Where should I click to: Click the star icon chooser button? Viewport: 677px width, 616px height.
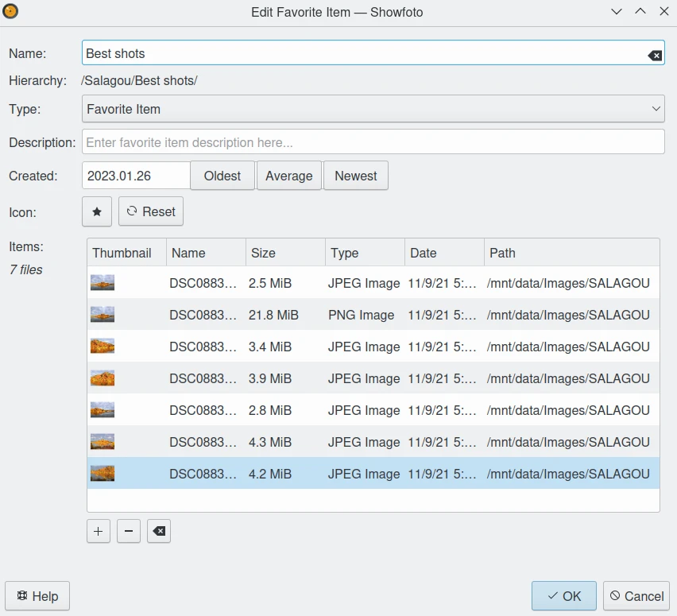(97, 211)
